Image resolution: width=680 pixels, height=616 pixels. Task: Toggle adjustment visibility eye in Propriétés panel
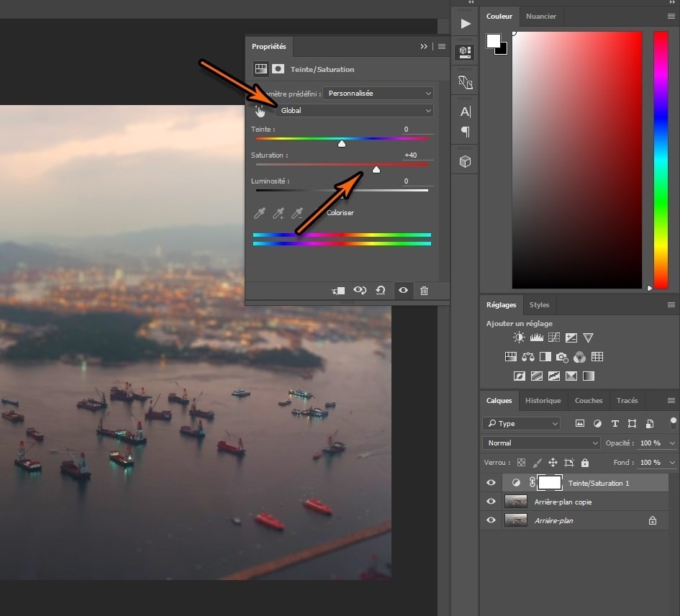point(403,291)
